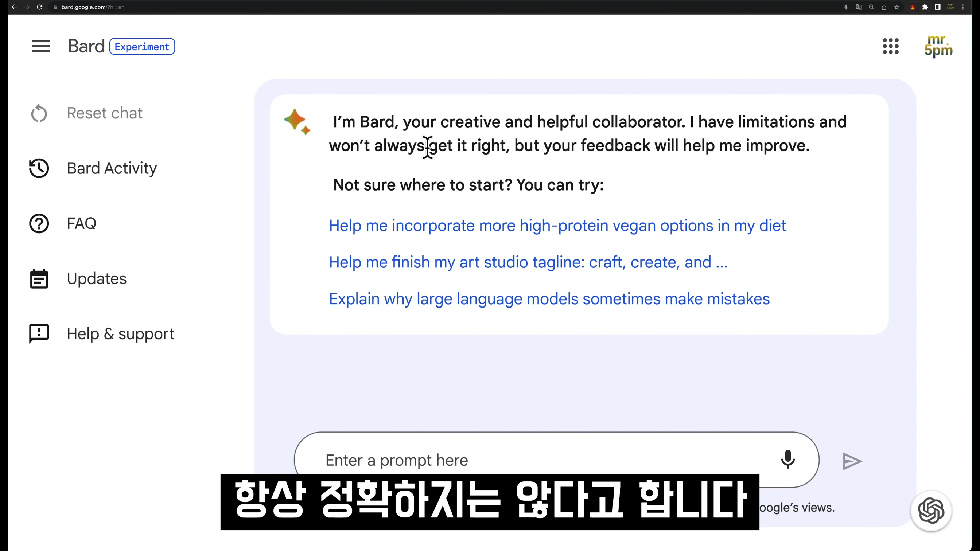The image size is (980, 551).
Task: Open the flame extension icon
Action: click(913, 7)
